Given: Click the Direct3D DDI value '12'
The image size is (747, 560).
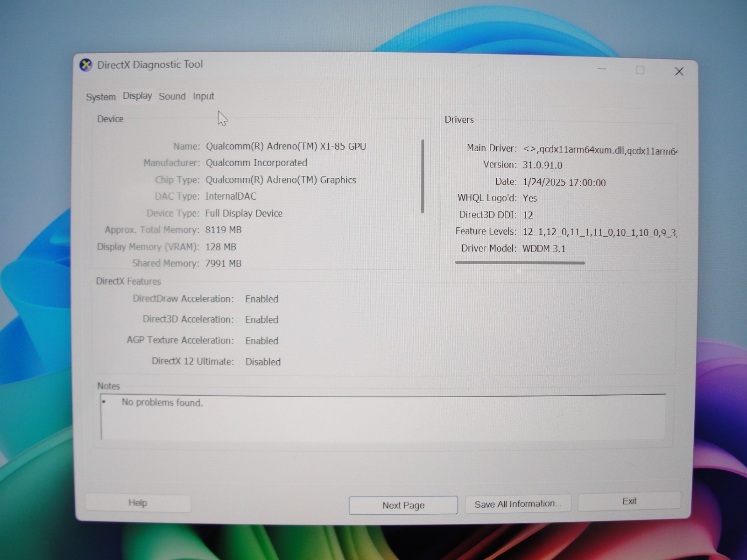Looking at the screenshot, I should click(528, 215).
